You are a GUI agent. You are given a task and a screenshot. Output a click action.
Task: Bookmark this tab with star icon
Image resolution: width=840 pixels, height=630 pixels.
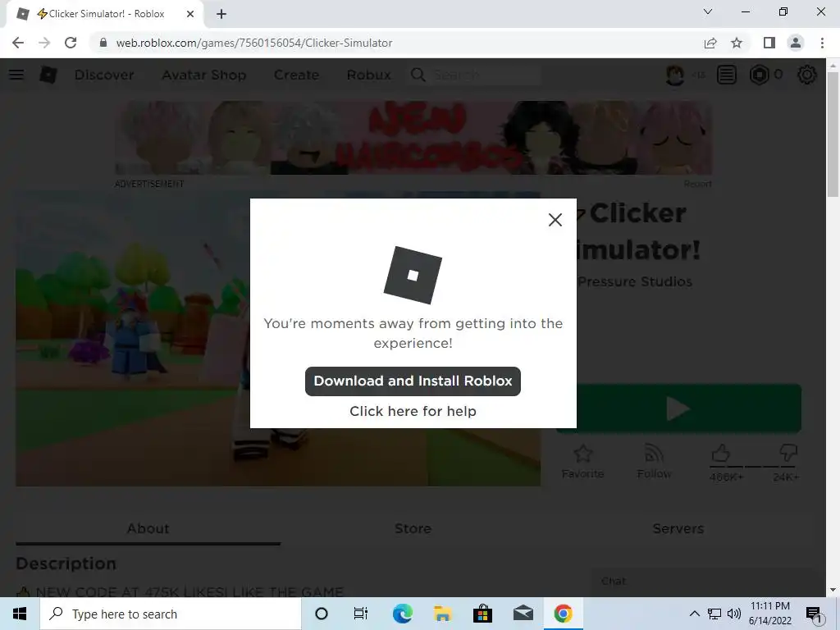[737, 43]
